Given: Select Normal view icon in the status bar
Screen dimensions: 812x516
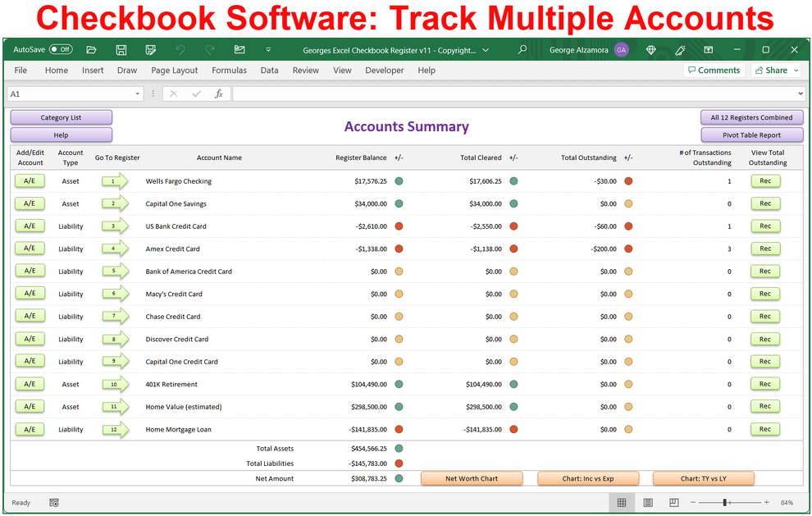Looking at the screenshot, I should pyautogui.click(x=622, y=503).
